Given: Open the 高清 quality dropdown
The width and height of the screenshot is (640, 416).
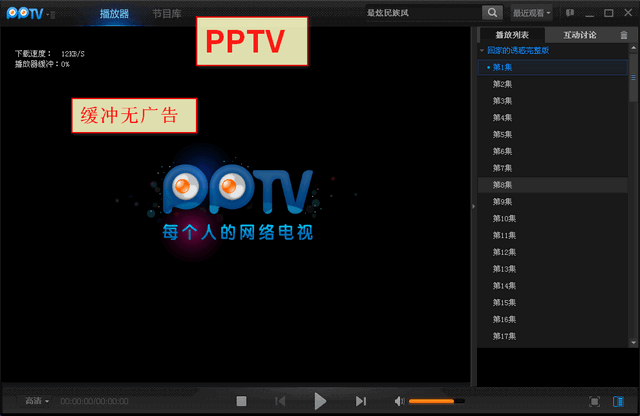Looking at the screenshot, I should 37,401.
